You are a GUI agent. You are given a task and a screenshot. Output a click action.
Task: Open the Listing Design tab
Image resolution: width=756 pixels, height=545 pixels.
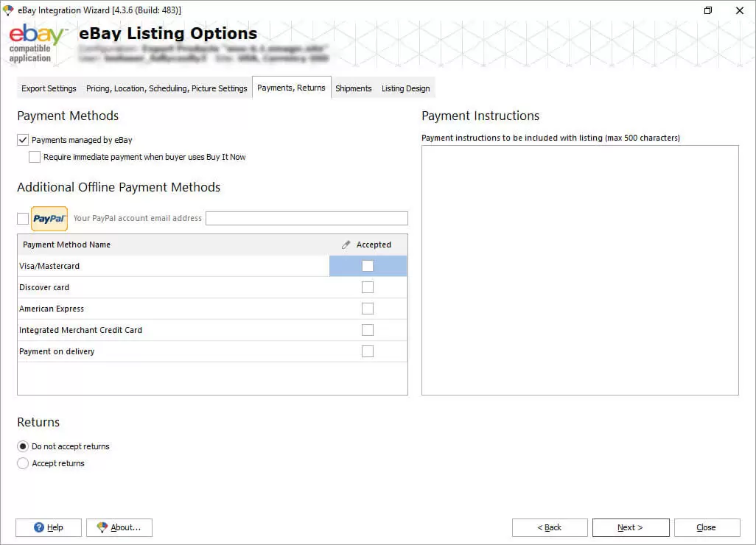tap(405, 88)
